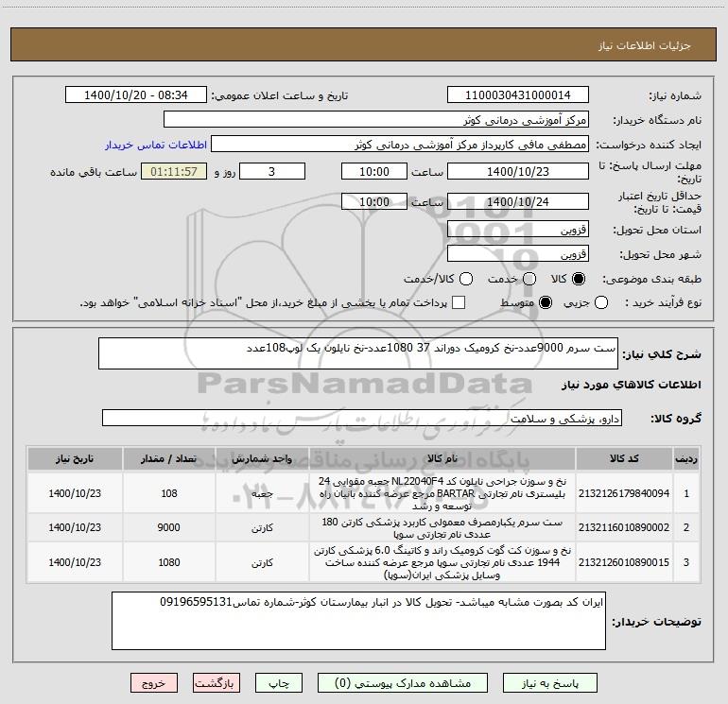
Task: Click the delivery province field قزوین
Action: (518, 230)
